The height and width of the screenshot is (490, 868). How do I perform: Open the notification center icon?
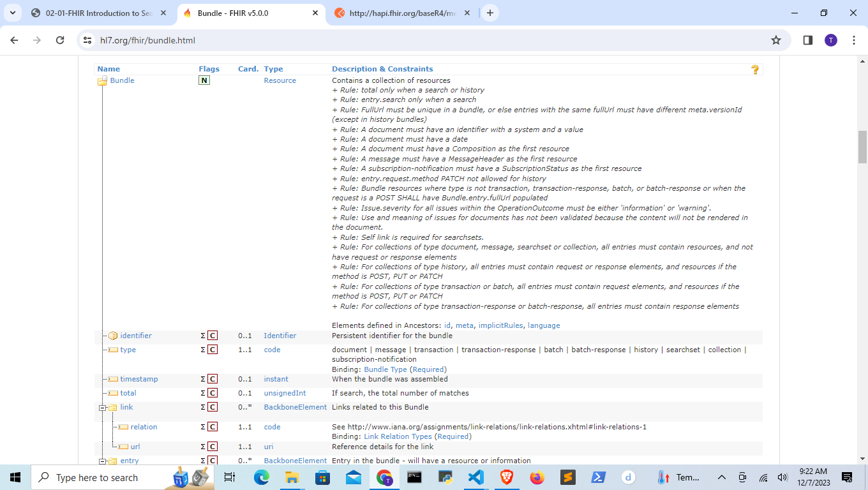click(x=848, y=477)
